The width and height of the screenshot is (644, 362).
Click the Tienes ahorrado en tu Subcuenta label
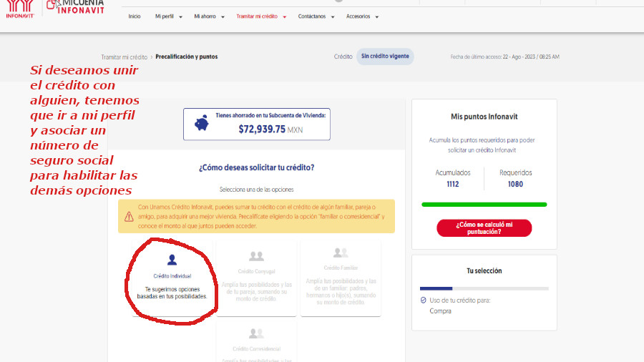coord(270,115)
